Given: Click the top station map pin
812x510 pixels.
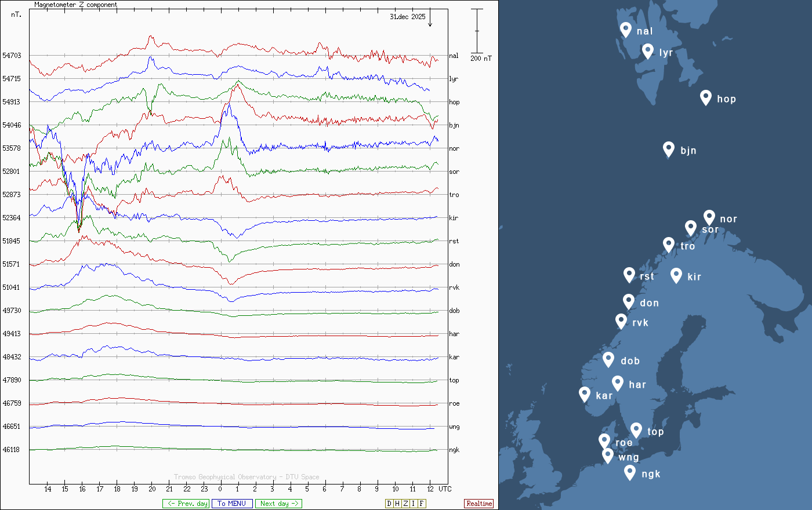Looking at the screenshot, I should coord(636,430).
